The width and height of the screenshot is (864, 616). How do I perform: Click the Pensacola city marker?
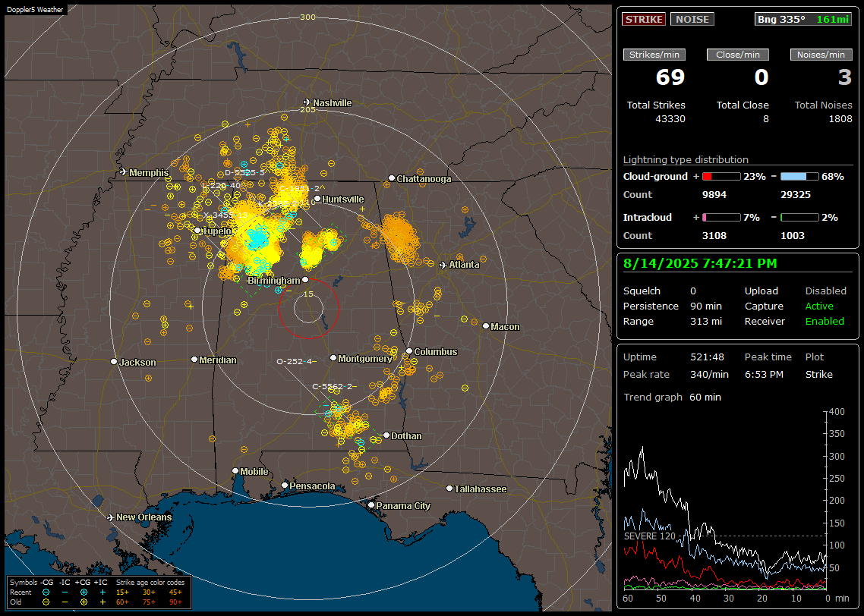(x=285, y=486)
